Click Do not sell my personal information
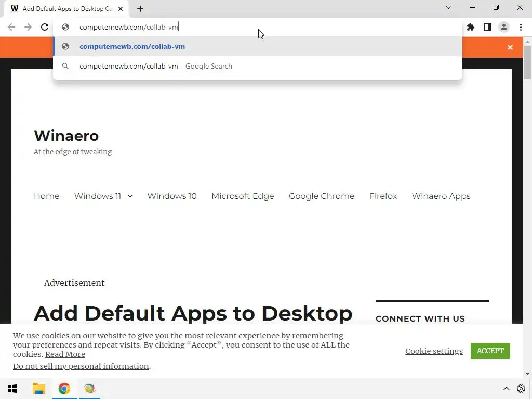This screenshot has height=399, width=532. pyautogui.click(x=81, y=366)
